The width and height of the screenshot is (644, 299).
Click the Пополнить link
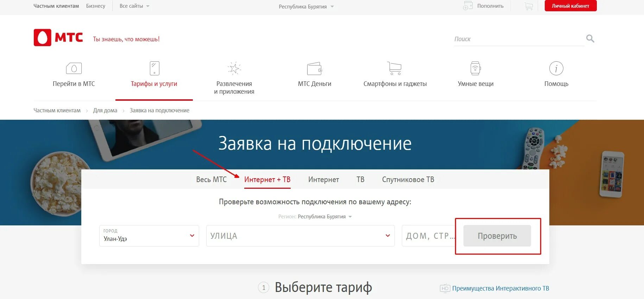(490, 6)
